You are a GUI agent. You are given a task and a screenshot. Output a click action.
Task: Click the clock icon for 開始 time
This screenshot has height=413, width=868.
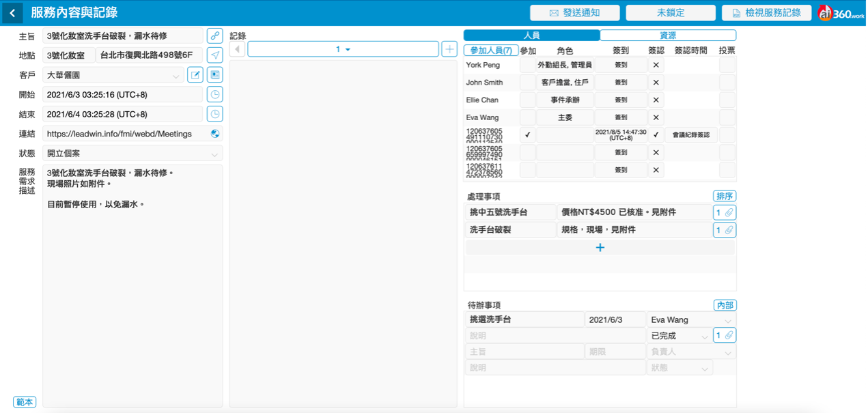coord(214,95)
